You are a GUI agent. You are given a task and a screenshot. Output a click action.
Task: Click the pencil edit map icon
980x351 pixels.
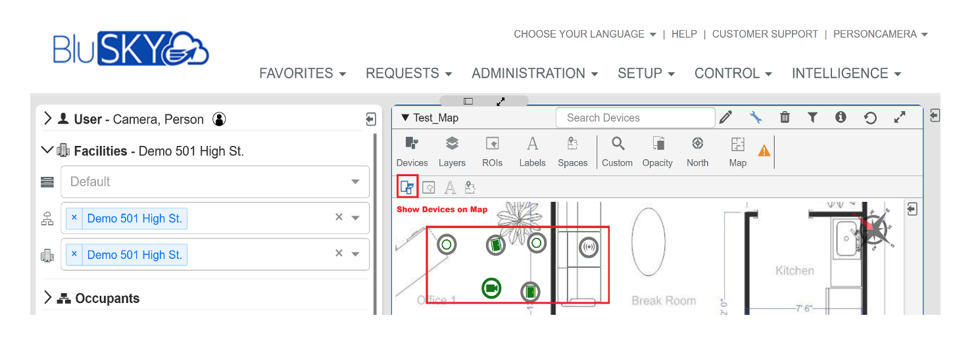coord(725,118)
